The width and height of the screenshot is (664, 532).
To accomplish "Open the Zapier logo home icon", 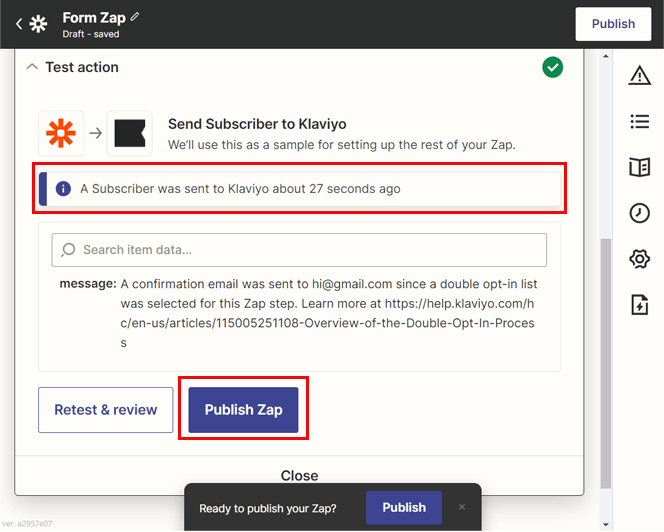I will tap(38, 24).
